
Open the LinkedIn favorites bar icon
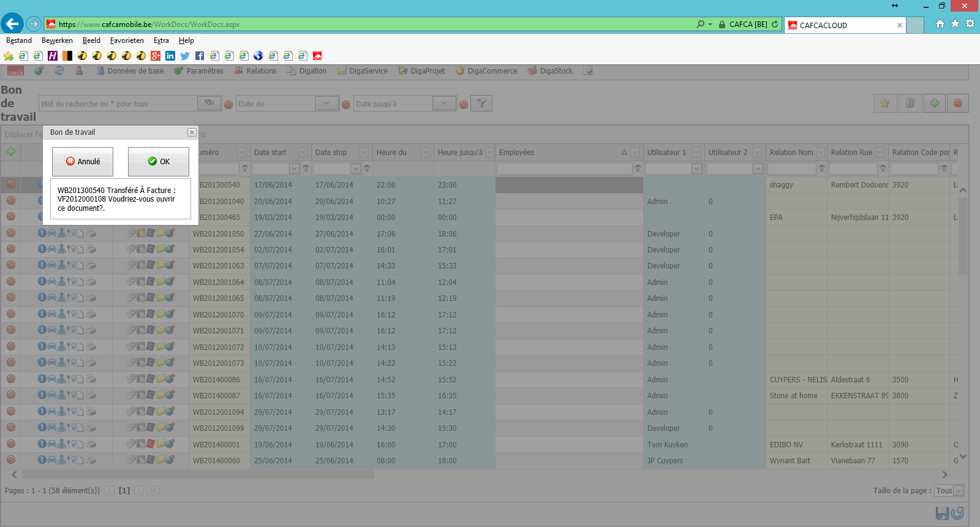(170, 56)
